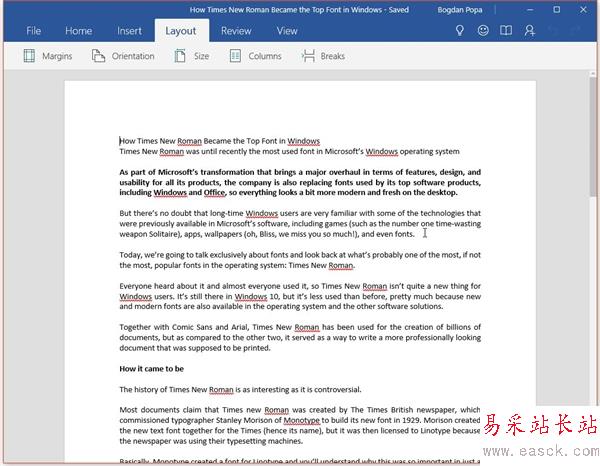The height and width of the screenshot is (466, 600).
Task: Click the word 'Arial' in the document
Action: pyautogui.click(x=240, y=327)
